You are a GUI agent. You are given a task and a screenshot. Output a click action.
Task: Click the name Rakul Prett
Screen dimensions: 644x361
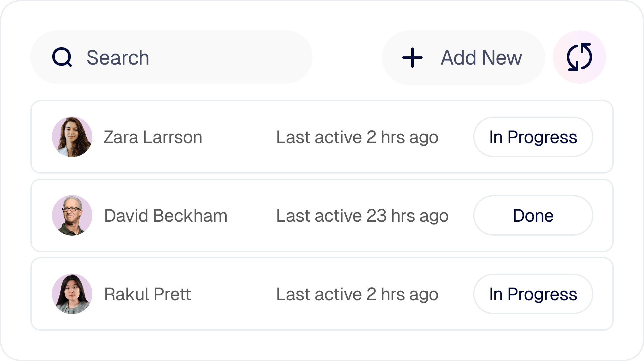147,294
